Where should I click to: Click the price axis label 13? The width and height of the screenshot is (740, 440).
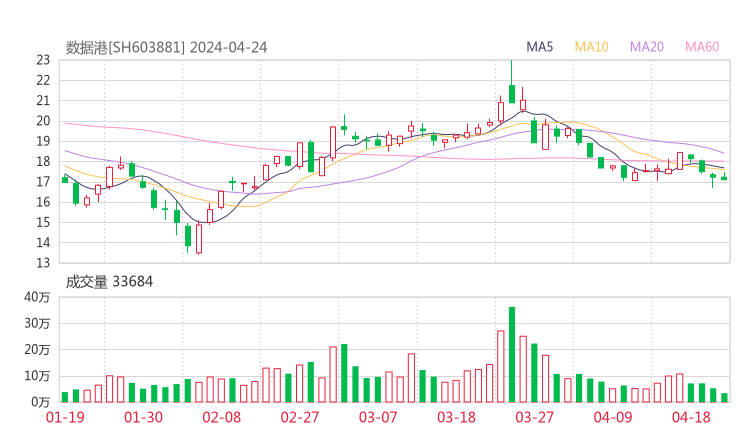43,263
